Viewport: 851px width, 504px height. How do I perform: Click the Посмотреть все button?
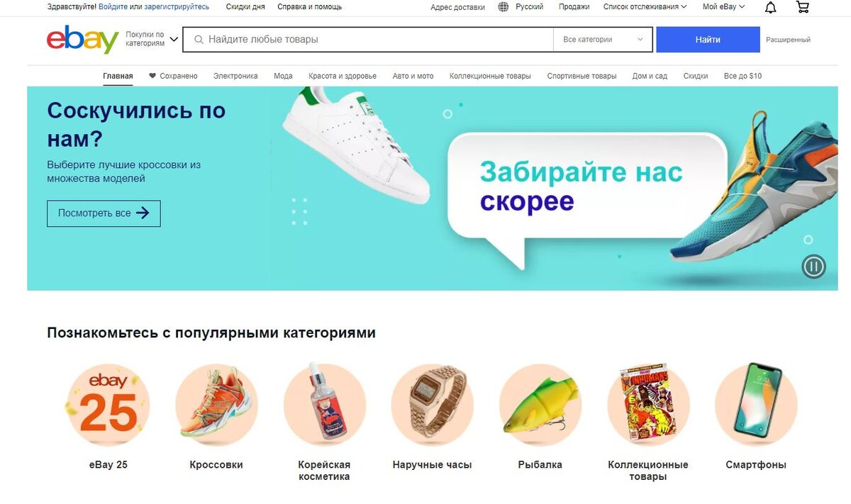(104, 213)
